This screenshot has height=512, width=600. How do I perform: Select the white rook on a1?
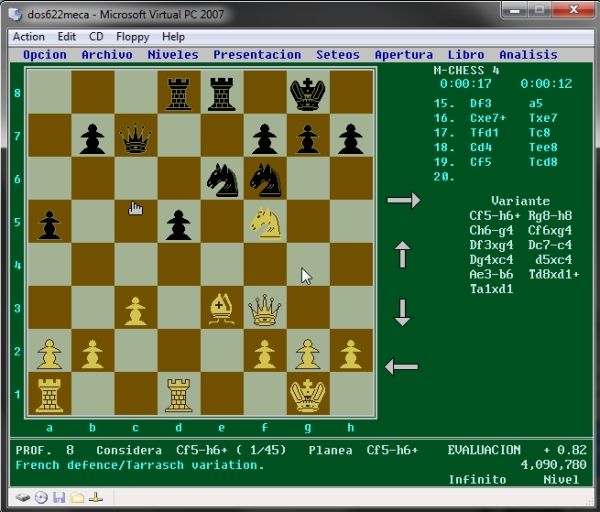[49, 395]
